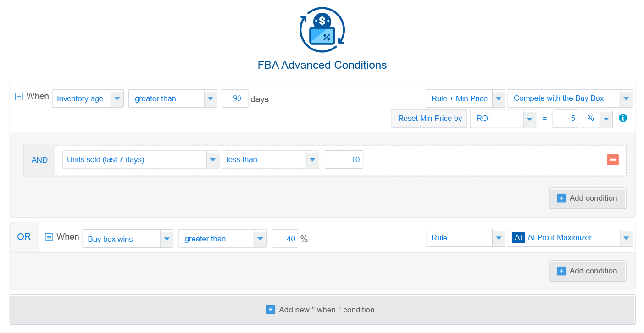Click Add new " when " condition button

(322, 310)
